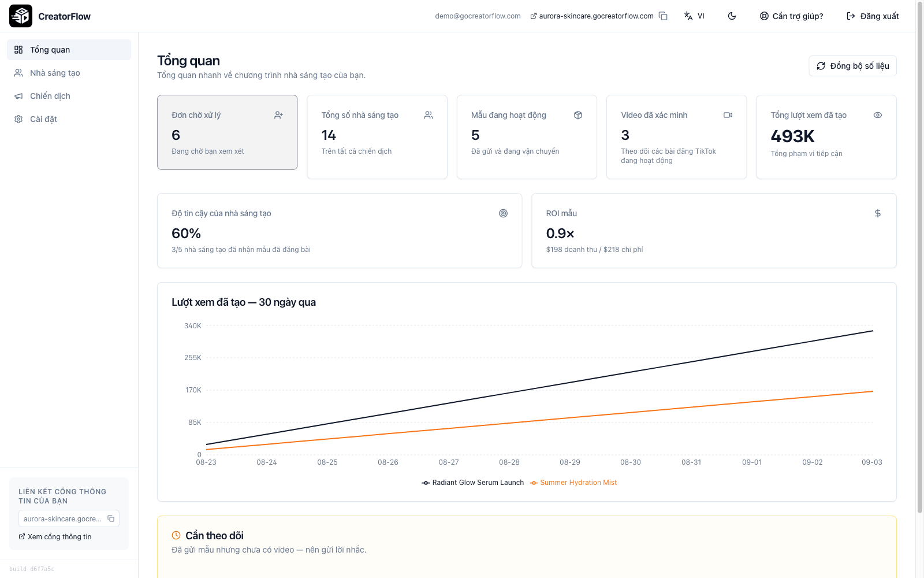Open the Đơn chờ xử lý card

[228, 132]
